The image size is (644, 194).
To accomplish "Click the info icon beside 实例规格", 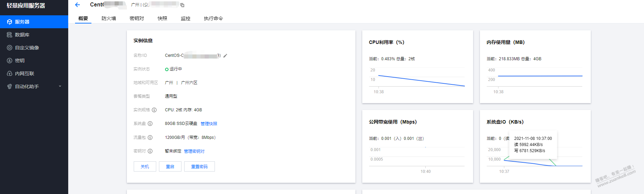I will [x=154, y=110].
